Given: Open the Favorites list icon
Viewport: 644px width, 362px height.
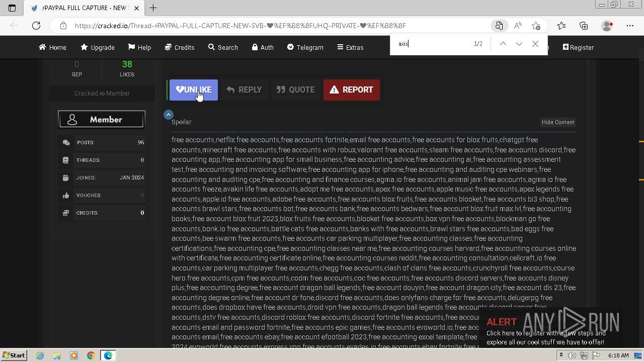Looking at the screenshot, I should point(561,26).
